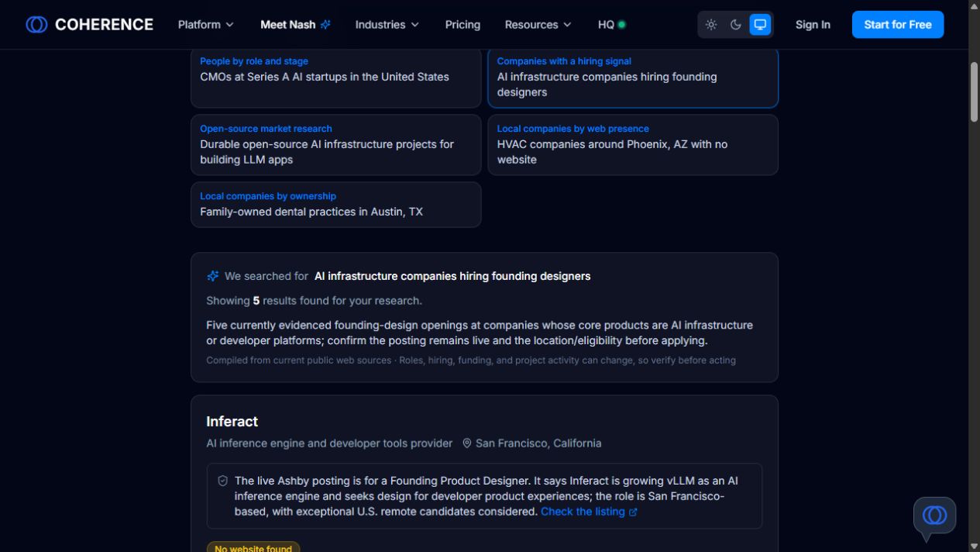Image resolution: width=980 pixels, height=552 pixels.
Task: Open the Platform dropdown menu
Action: 205,25
